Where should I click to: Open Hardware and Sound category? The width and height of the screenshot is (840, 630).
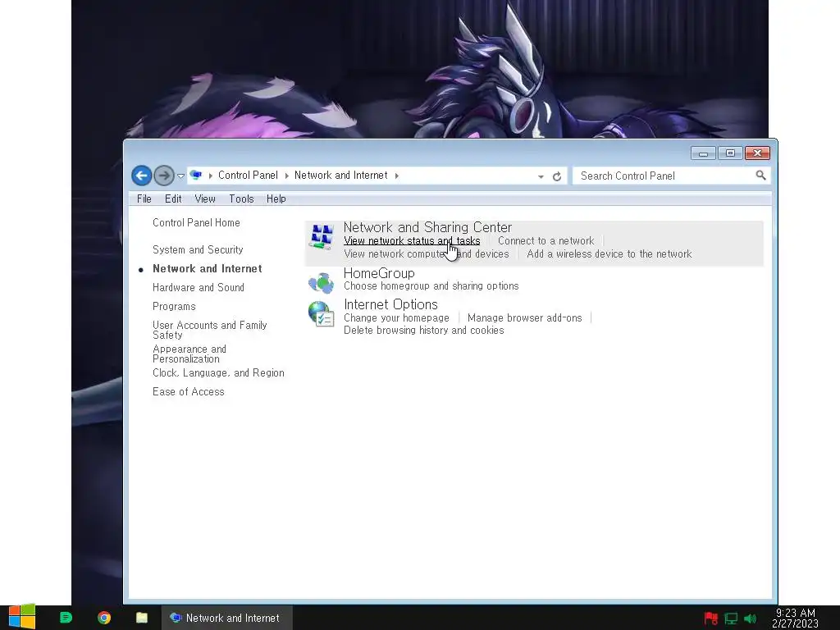pos(199,287)
